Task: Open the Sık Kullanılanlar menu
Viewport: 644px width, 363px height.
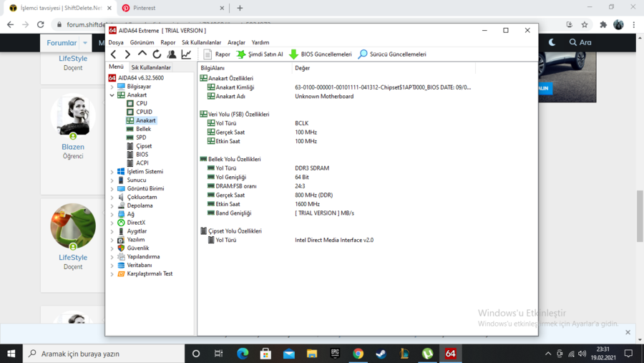Action: coord(201,42)
